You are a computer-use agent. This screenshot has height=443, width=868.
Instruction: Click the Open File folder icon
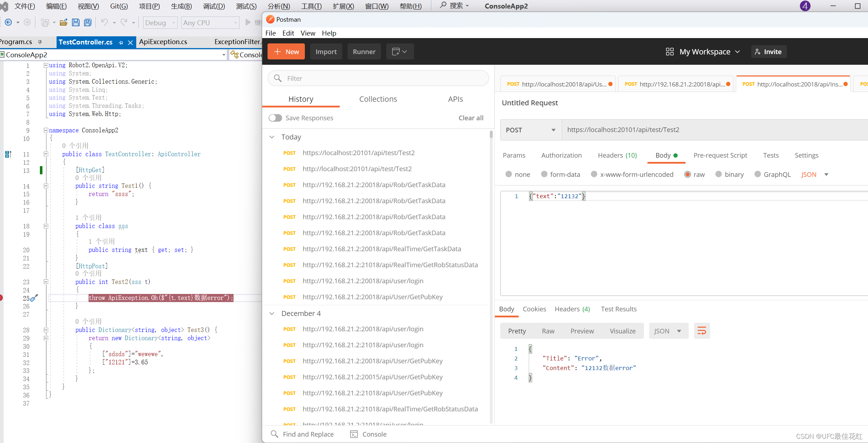(64, 23)
